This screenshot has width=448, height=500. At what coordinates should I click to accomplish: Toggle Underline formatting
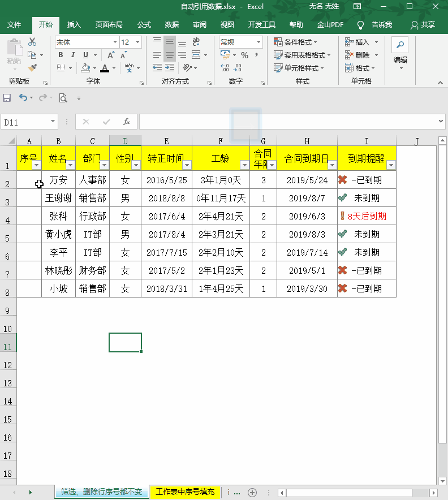[85, 55]
